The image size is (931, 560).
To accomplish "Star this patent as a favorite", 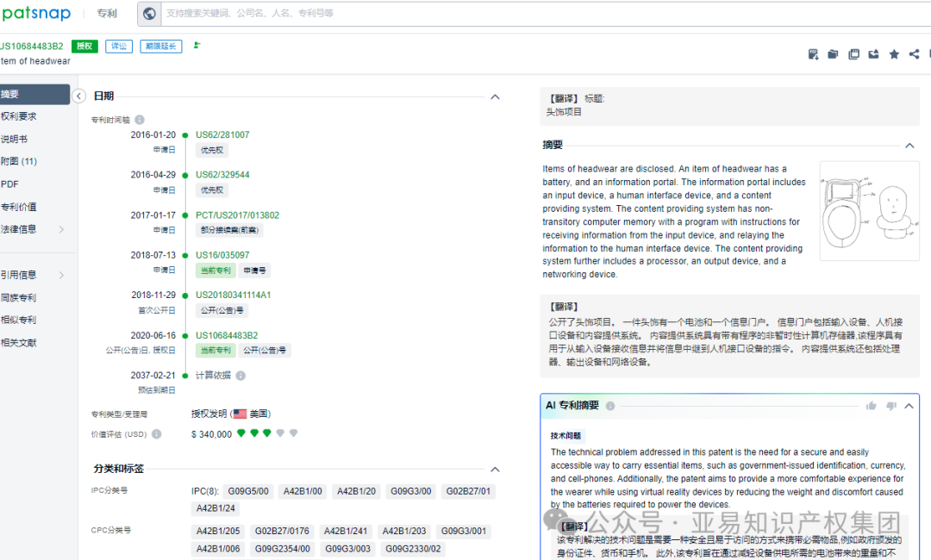I will click(x=894, y=53).
